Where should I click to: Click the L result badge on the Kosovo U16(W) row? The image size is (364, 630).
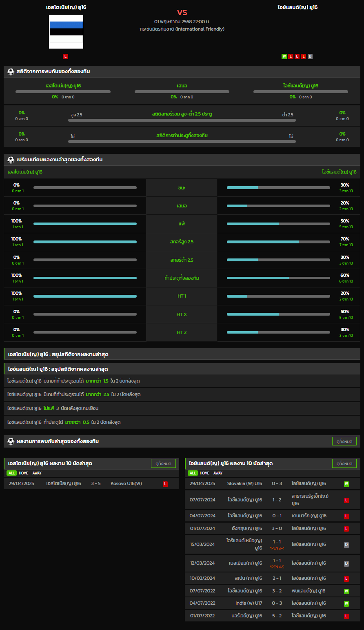(165, 484)
